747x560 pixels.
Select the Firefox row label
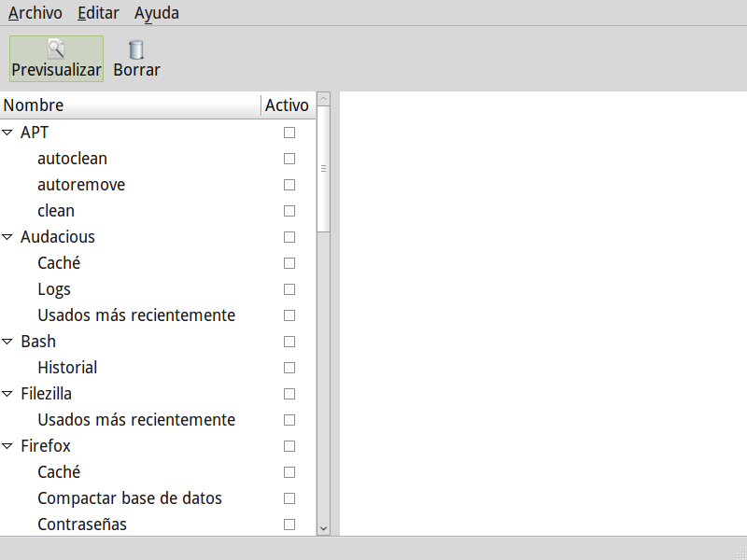46,446
